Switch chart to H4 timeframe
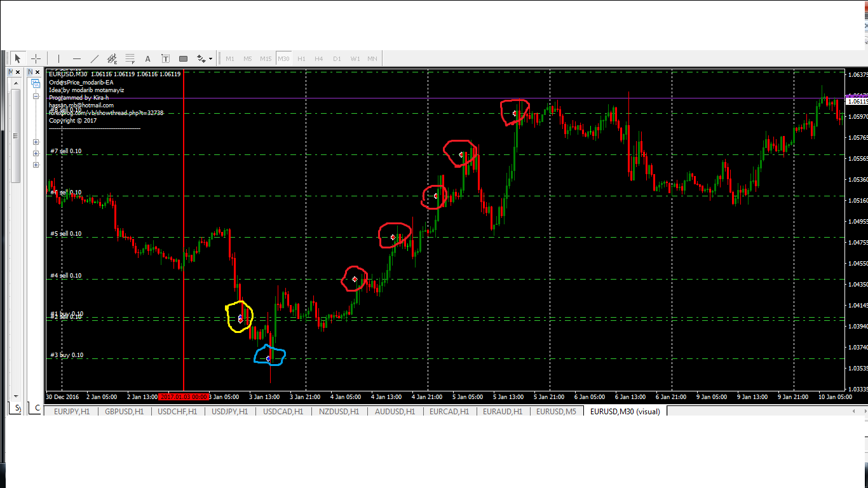 coord(319,58)
